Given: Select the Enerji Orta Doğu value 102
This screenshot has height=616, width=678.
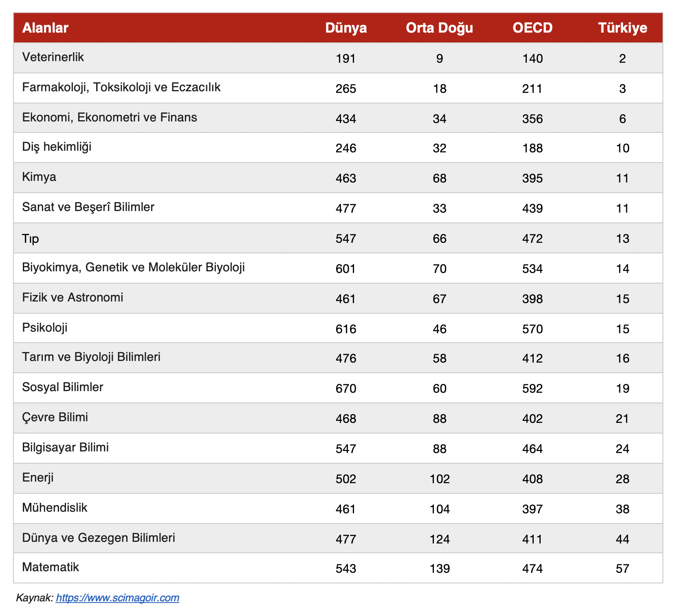Looking at the screenshot, I should [440, 479].
